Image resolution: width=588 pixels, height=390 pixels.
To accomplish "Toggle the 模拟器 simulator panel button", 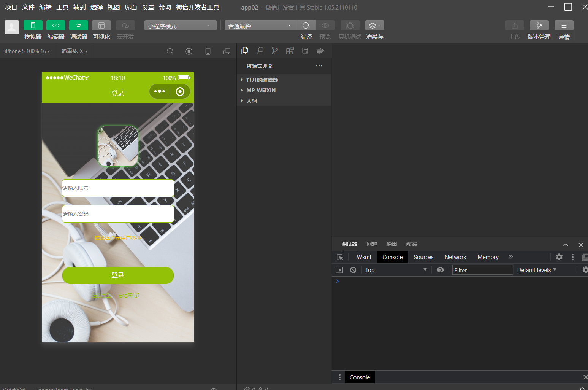I will click(33, 25).
